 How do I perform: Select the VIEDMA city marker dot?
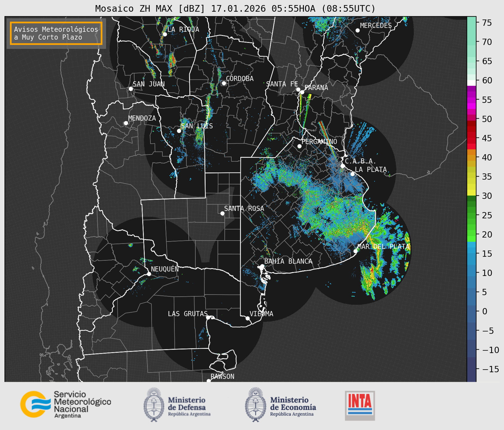[x=248, y=318]
